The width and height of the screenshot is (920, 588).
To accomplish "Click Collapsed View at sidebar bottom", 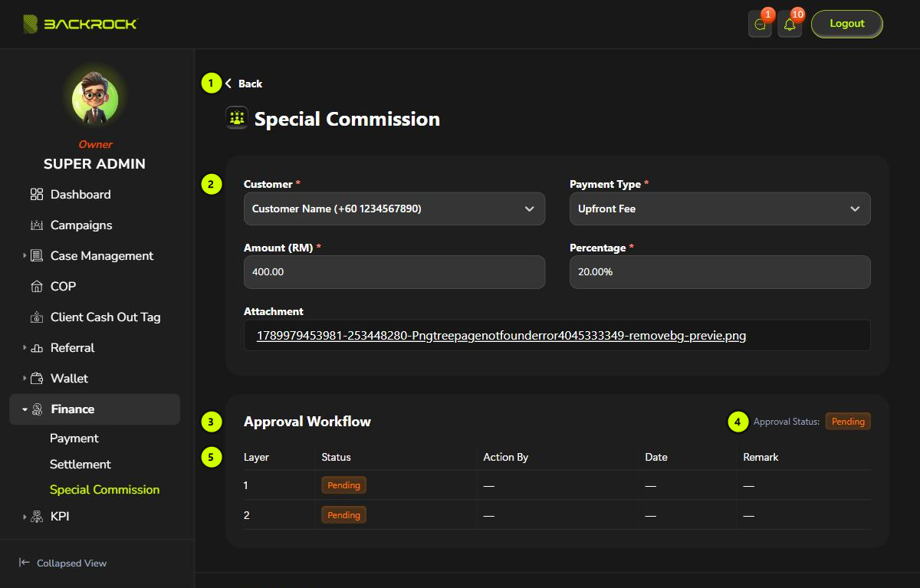I will click(71, 563).
